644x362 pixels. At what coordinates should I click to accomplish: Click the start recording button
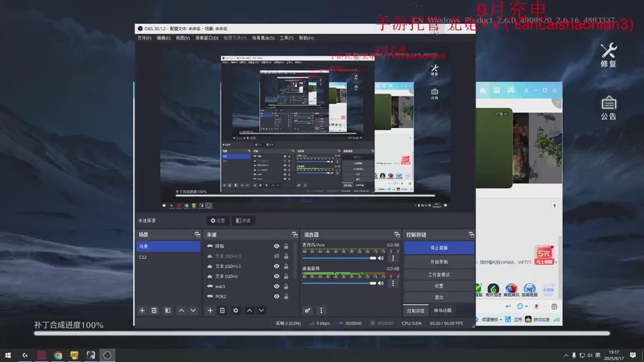pyautogui.click(x=439, y=261)
